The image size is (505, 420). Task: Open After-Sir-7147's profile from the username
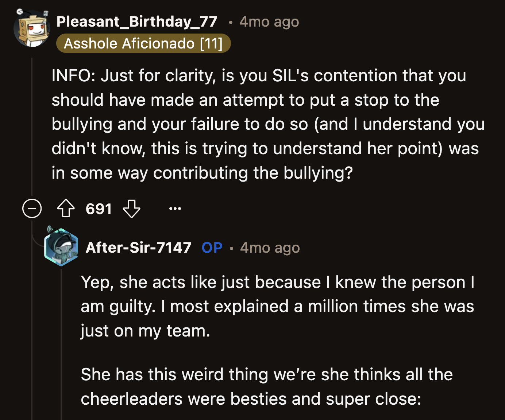(138, 247)
